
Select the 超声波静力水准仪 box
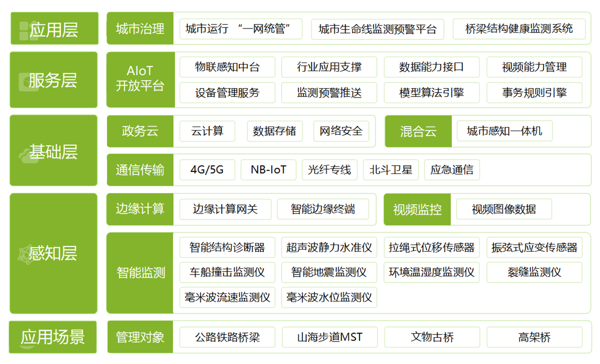coord(329,247)
